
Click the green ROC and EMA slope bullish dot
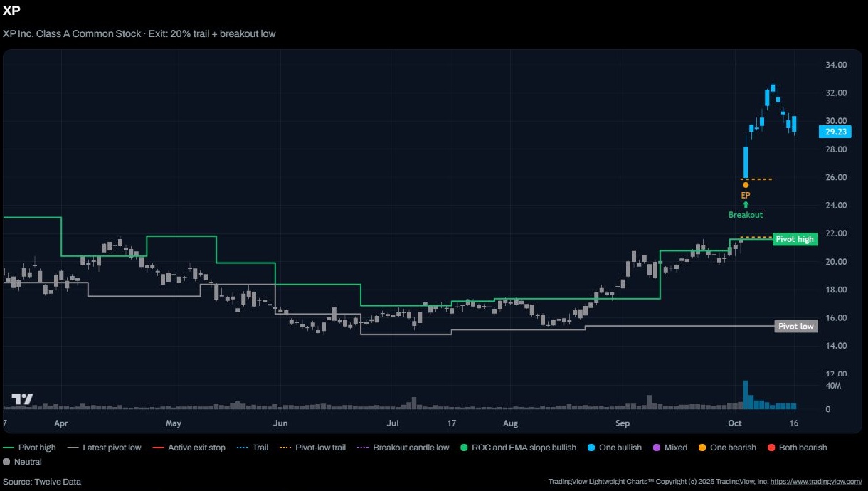(465, 448)
